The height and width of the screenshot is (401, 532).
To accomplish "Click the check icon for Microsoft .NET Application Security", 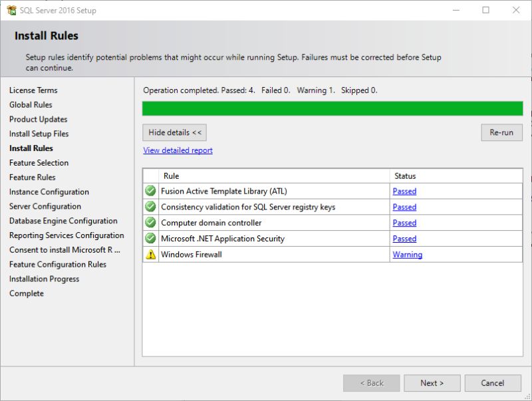I will 151,239.
